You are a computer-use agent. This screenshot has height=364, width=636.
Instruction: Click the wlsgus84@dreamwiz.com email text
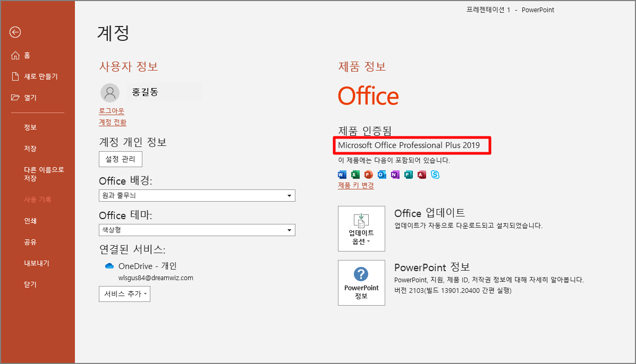tap(156, 278)
